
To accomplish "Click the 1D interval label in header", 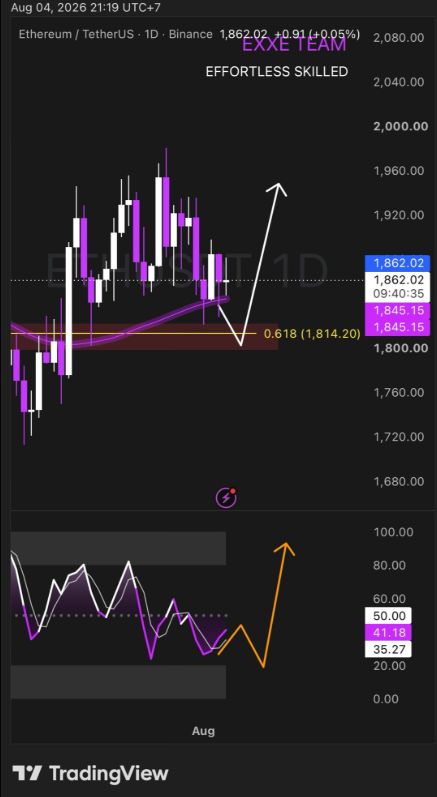I will pos(151,35).
